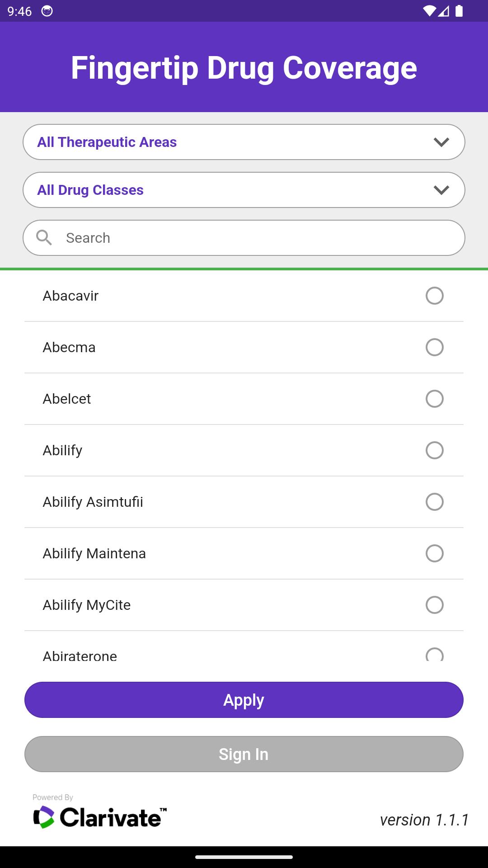Image resolution: width=488 pixels, height=868 pixels.
Task: Select the Abacavir radio button
Action: click(435, 296)
